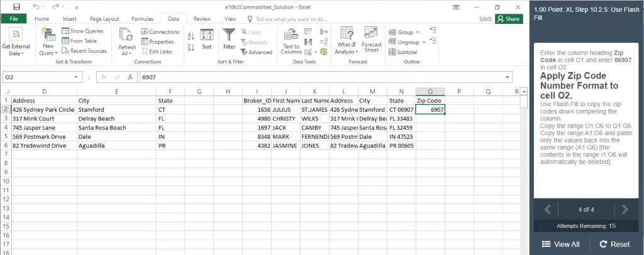This screenshot has height=255, width=644.
Task: Open the Refresh All dropdown
Action: point(127,42)
